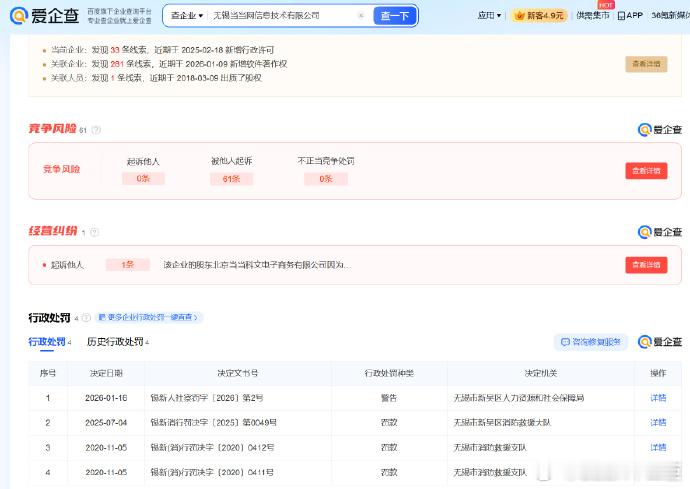Screen dimensions: 690x489
Task: Select the 行政处罚 tab
Action: click(49, 342)
